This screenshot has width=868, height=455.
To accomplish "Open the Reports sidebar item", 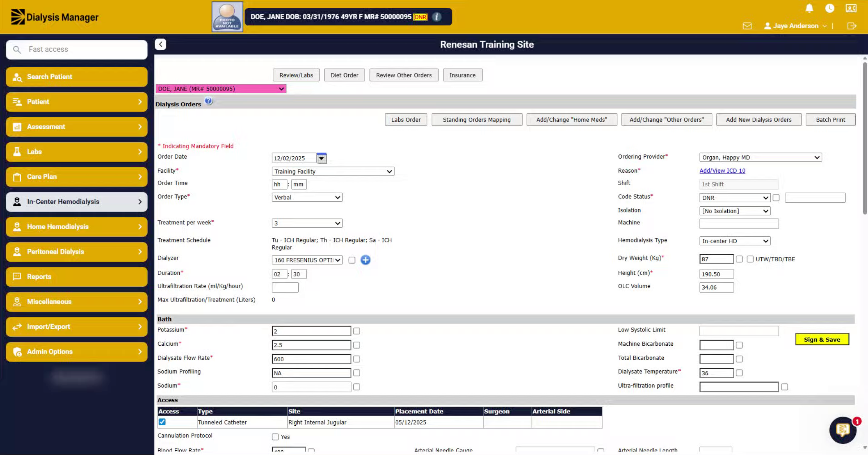I will click(x=77, y=277).
